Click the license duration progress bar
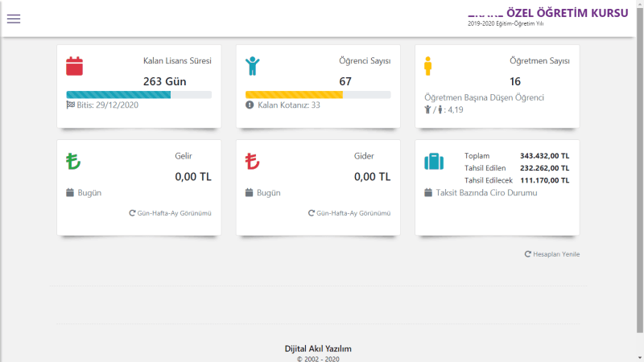Image resolution: width=644 pixels, height=362 pixels. (x=138, y=95)
